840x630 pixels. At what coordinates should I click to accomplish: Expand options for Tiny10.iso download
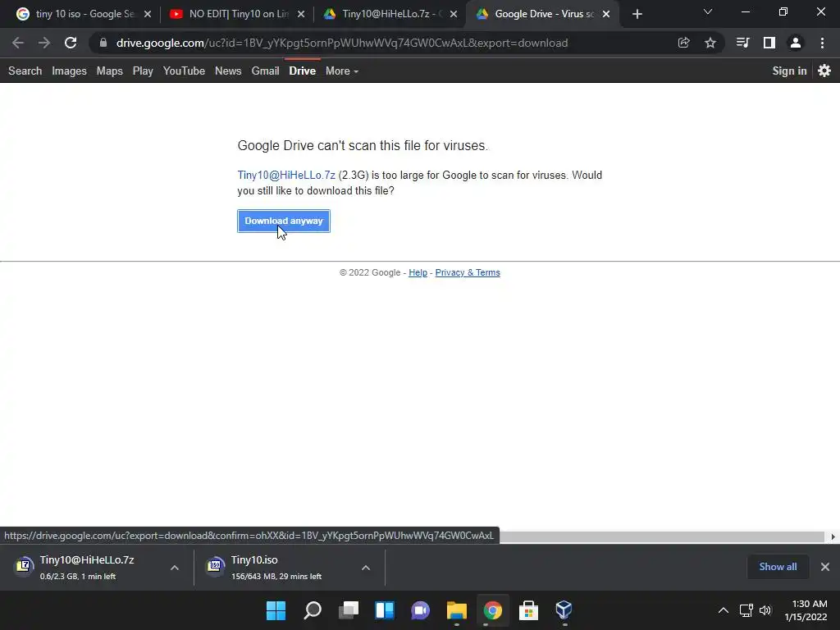click(x=366, y=568)
